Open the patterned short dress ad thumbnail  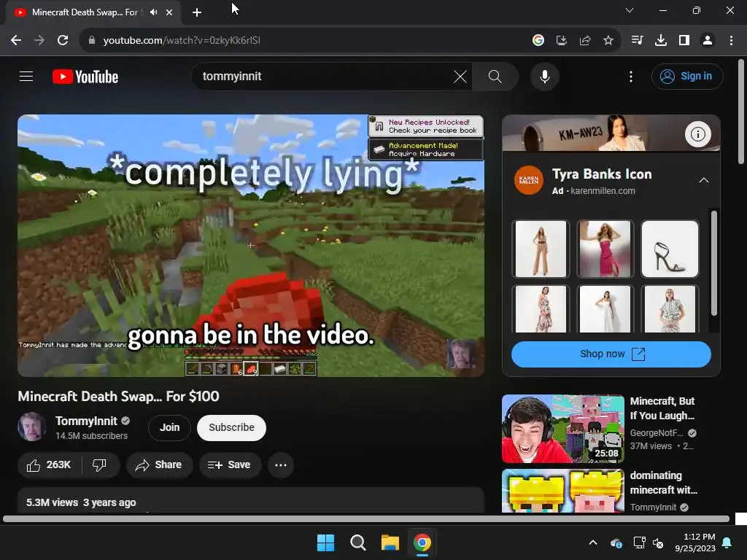[x=670, y=309]
